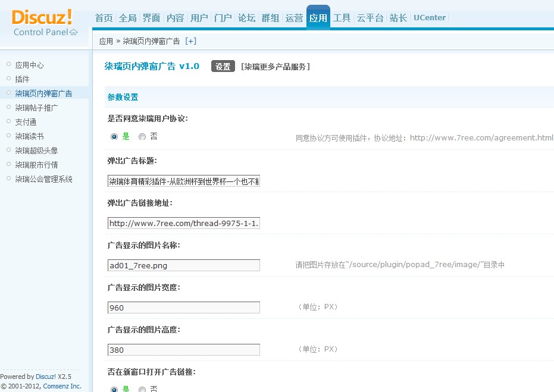
Task: Open 柒瑞股市行情 in the sidebar
Action: coord(36,165)
